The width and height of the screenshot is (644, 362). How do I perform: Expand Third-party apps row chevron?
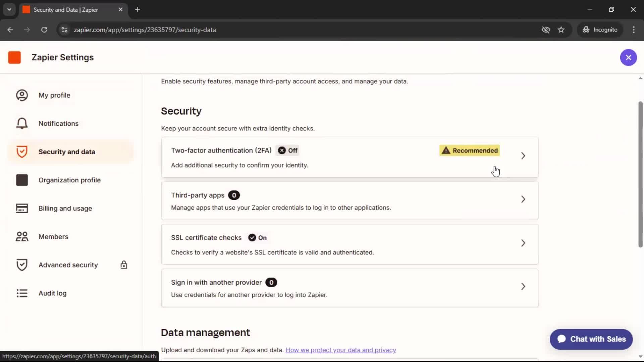[x=523, y=199]
